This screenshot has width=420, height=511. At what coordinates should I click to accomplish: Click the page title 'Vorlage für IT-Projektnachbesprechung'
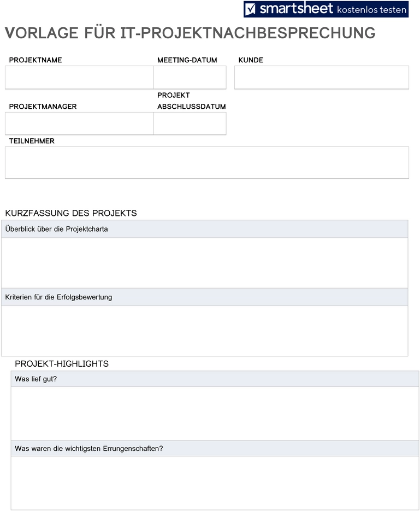coord(191,33)
